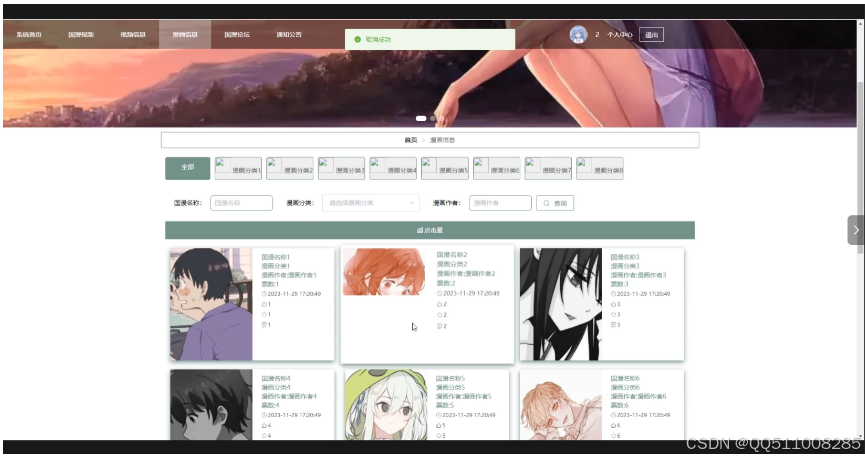Open the 国漫名称1 cover thumbnail
Viewport: 865px width, 459px height.
(x=211, y=304)
